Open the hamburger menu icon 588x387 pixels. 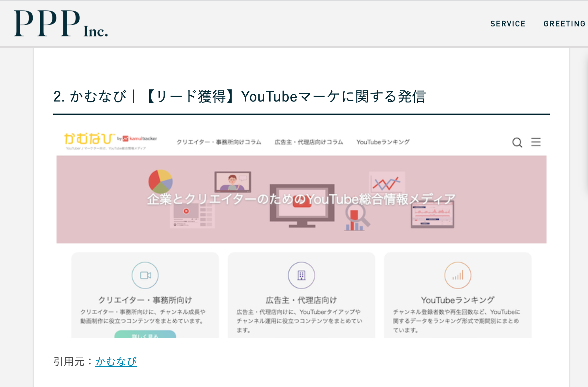[536, 142]
